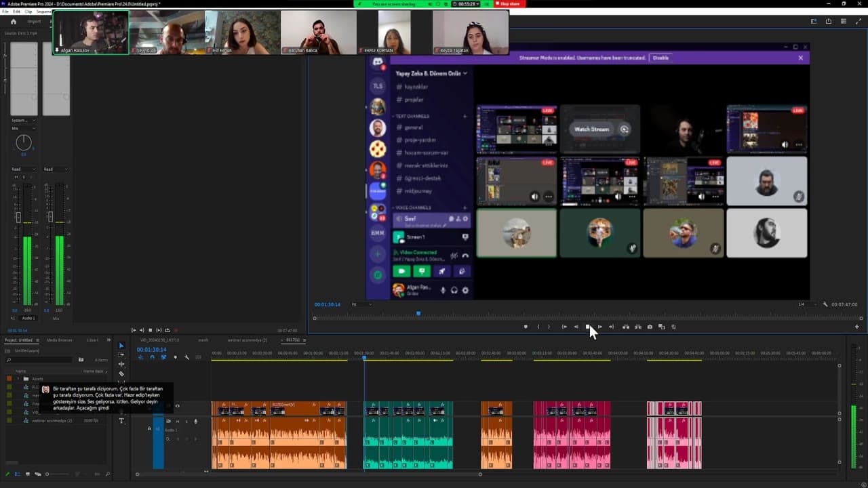Image resolution: width=868 pixels, height=488 pixels.
Task: Open Timeline display settings wrench
Action: (x=186, y=357)
